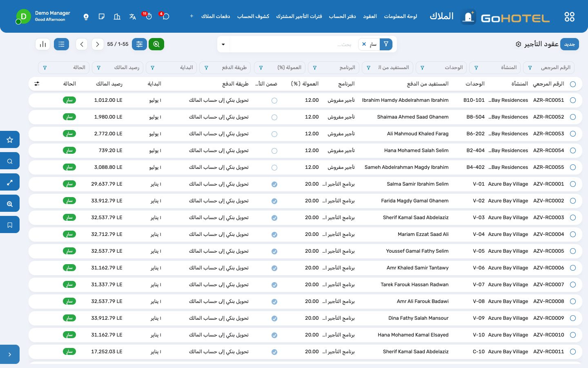
Task: Click the green search zoom button
Action: click(x=156, y=44)
